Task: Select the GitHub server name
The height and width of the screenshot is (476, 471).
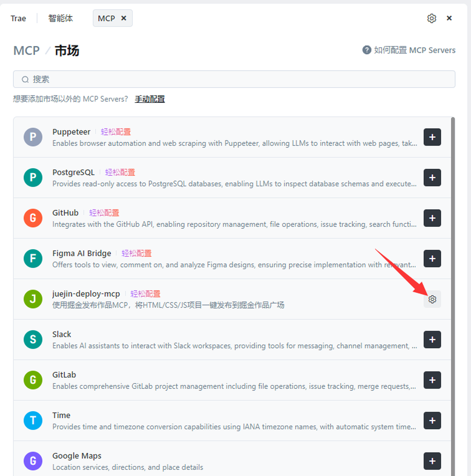Action: tap(65, 213)
